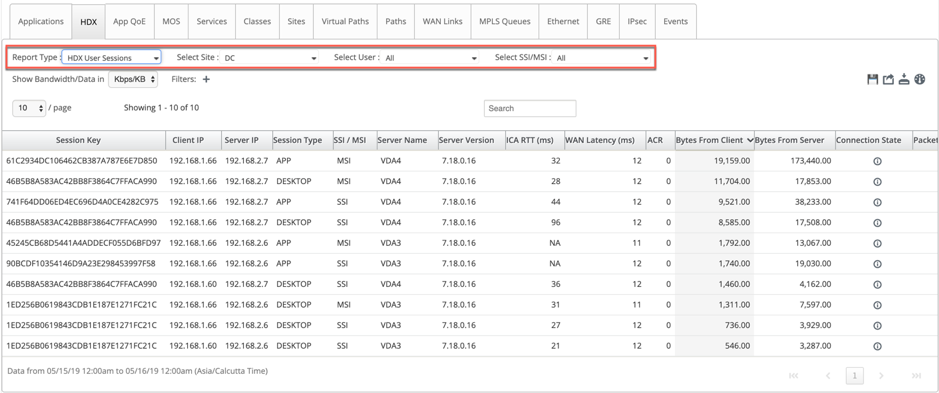Click connection state icon for session 45245CB68D5441A4ADDECF055D6BFD97

877,243
